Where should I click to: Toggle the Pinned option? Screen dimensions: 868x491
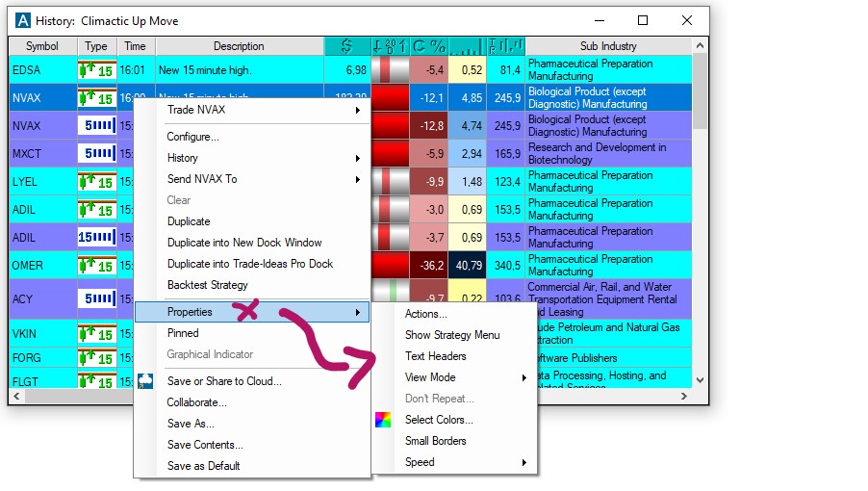point(183,333)
